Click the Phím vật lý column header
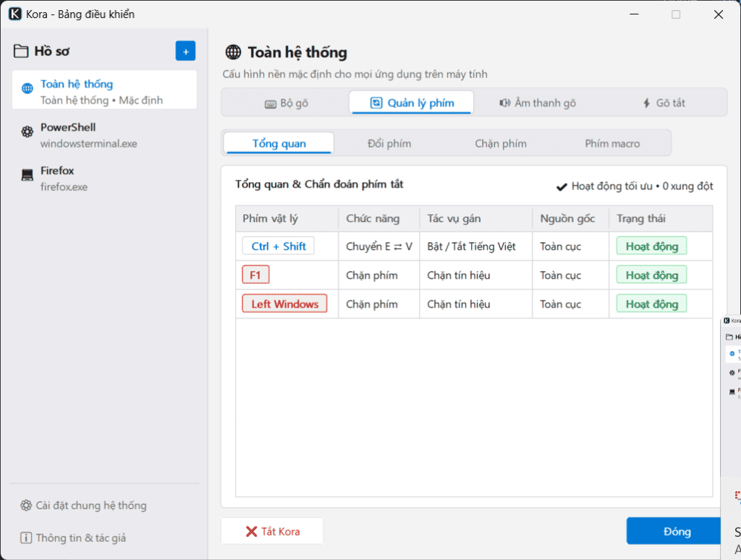 click(287, 219)
